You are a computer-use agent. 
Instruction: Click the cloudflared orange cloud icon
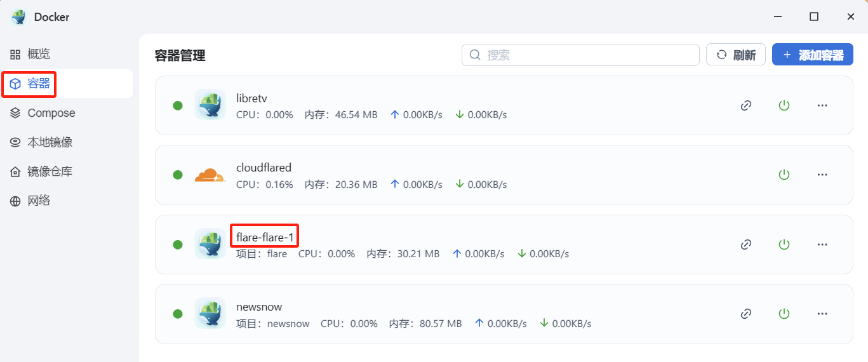[210, 175]
